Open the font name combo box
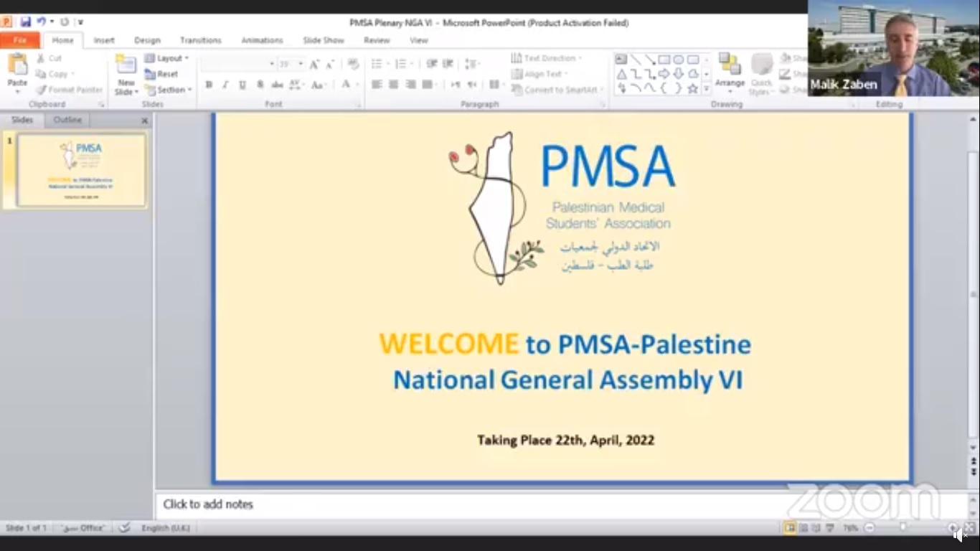Screen dimensions: 980x551 pos(238,65)
